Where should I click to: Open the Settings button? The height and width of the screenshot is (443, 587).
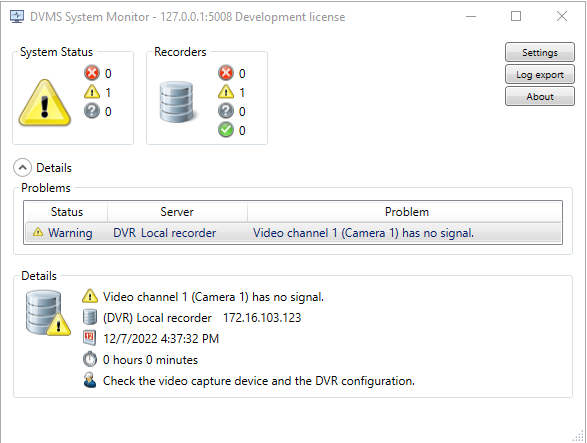click(539, 52)
